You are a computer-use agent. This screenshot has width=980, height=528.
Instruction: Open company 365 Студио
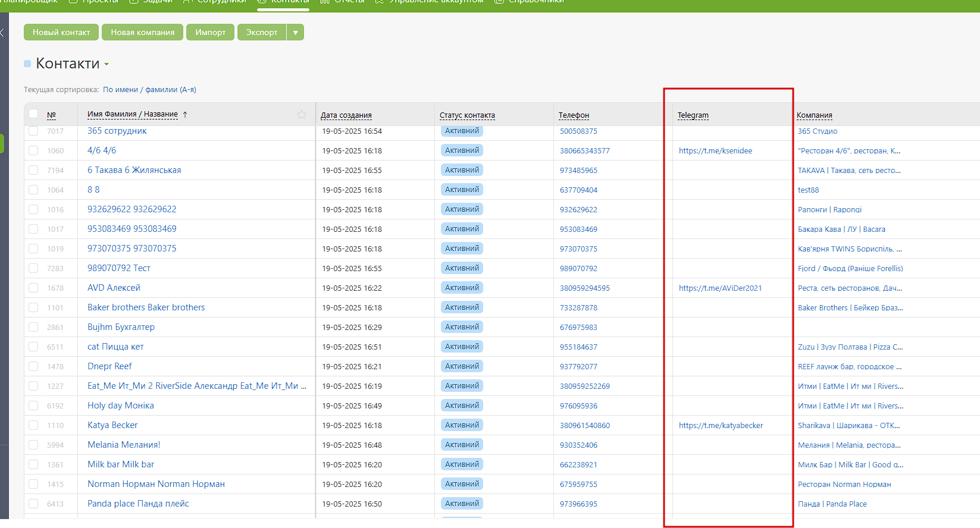tap(818, 131)
